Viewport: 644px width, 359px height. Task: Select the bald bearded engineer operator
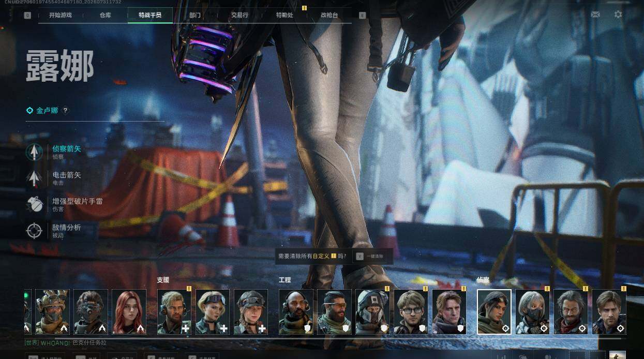(x=296, y=312)
